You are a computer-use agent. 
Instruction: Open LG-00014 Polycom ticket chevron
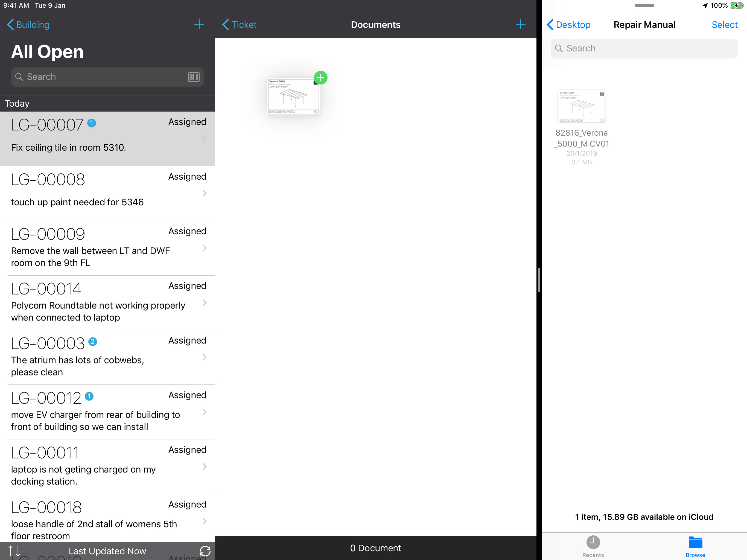(x=204, y=303)
